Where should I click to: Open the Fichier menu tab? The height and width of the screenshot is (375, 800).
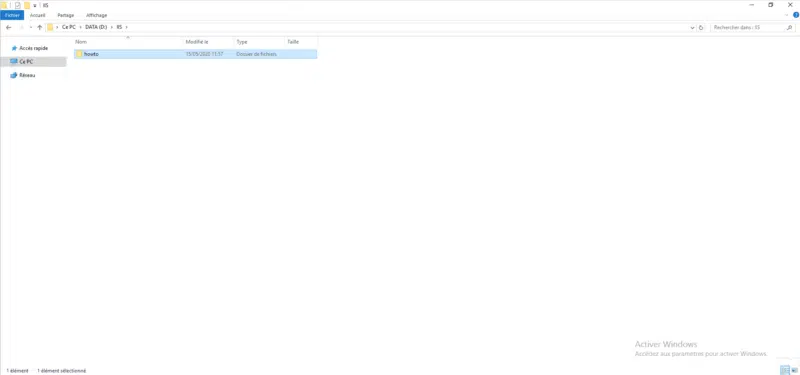pyautogui.click(x=12, y=15)
